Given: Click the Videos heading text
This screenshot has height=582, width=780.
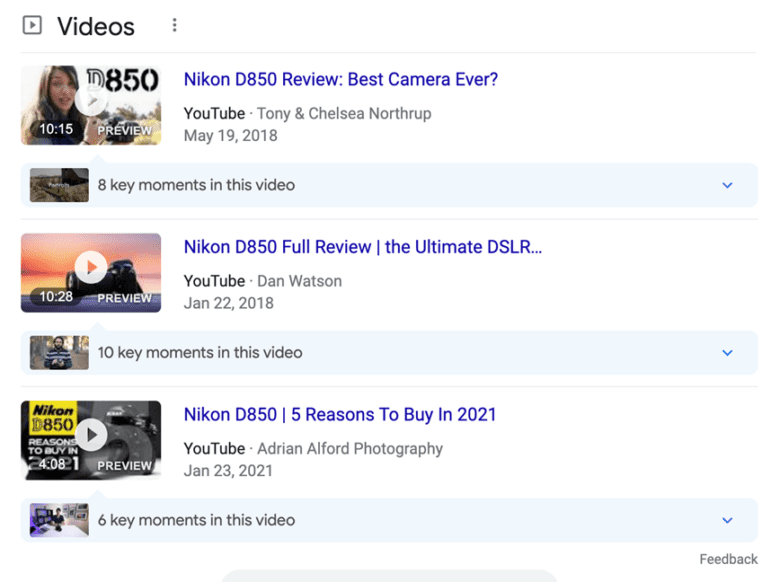Looking at the screenshot, I should coord(96,26).
